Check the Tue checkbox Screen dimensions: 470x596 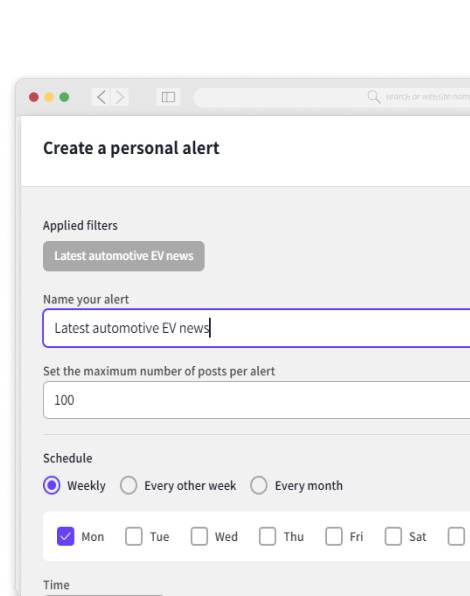pyautogui.click(x=134, y=536)
